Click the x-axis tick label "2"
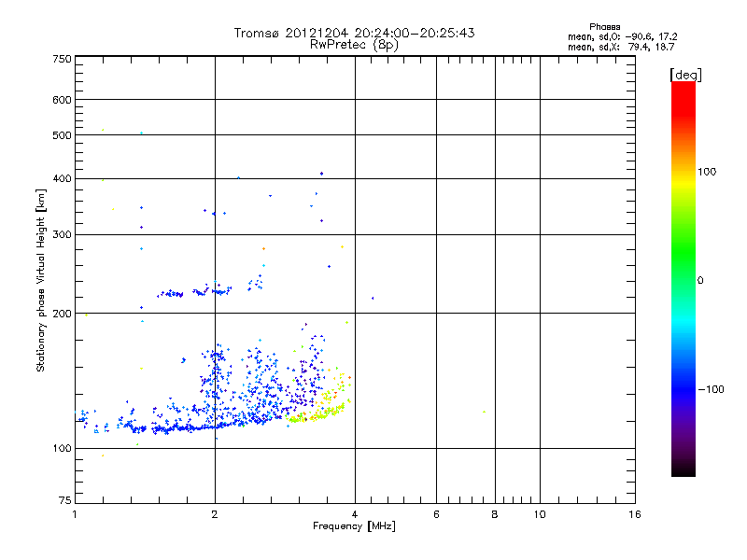747x560 pixels. point(215,514)
